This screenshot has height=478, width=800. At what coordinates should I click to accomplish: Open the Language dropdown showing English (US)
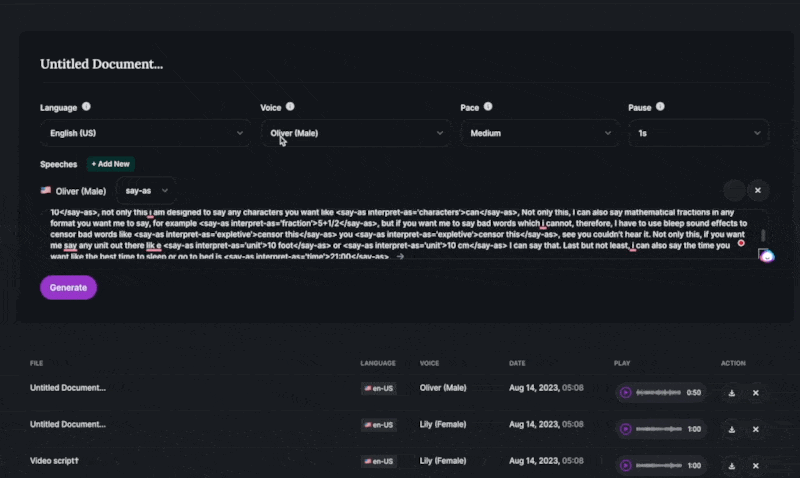point(145,132)
